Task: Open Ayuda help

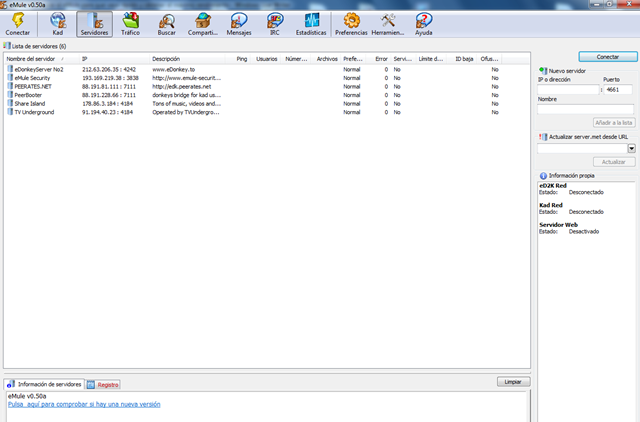Action: [424, 24]
